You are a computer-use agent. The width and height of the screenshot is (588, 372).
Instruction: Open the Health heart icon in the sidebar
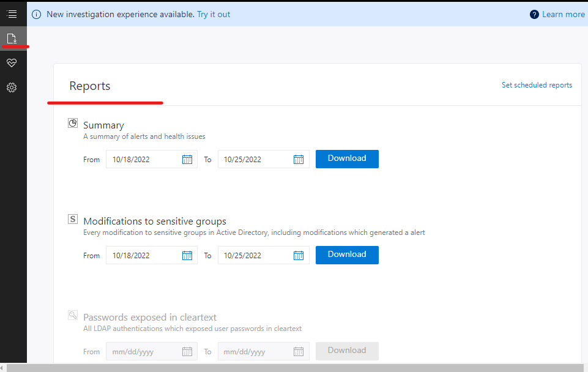coord(12,62)
